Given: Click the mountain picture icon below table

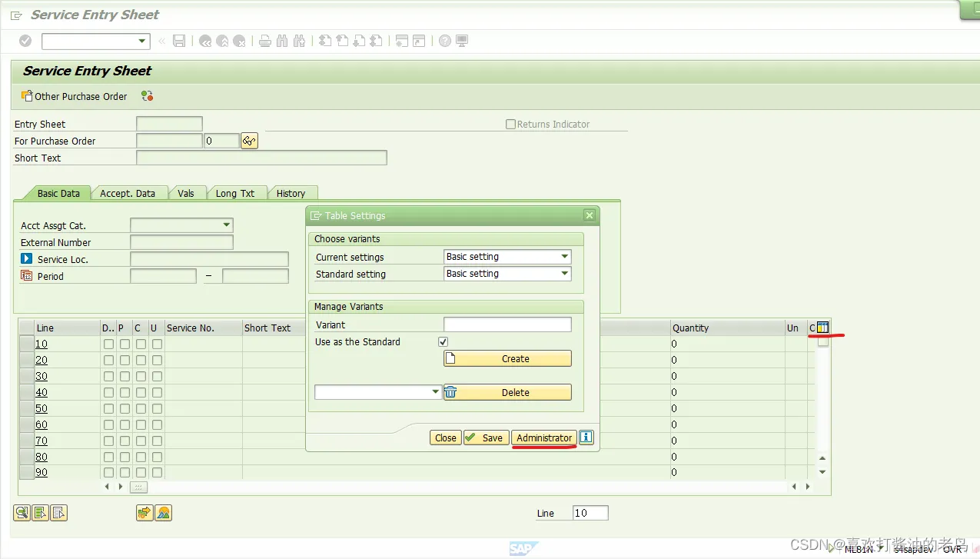Looking at the screenshot, I should point(163,513).
